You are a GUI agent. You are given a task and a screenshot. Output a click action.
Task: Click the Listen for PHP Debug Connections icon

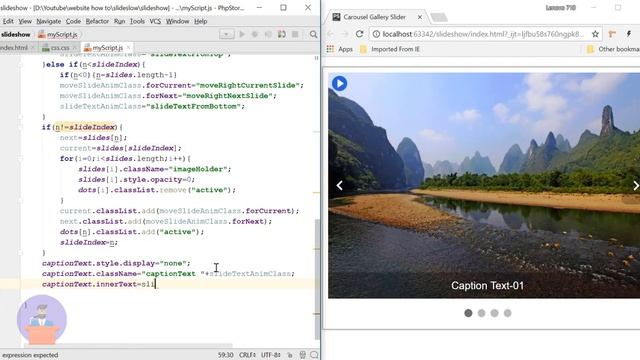pos(282,34)
